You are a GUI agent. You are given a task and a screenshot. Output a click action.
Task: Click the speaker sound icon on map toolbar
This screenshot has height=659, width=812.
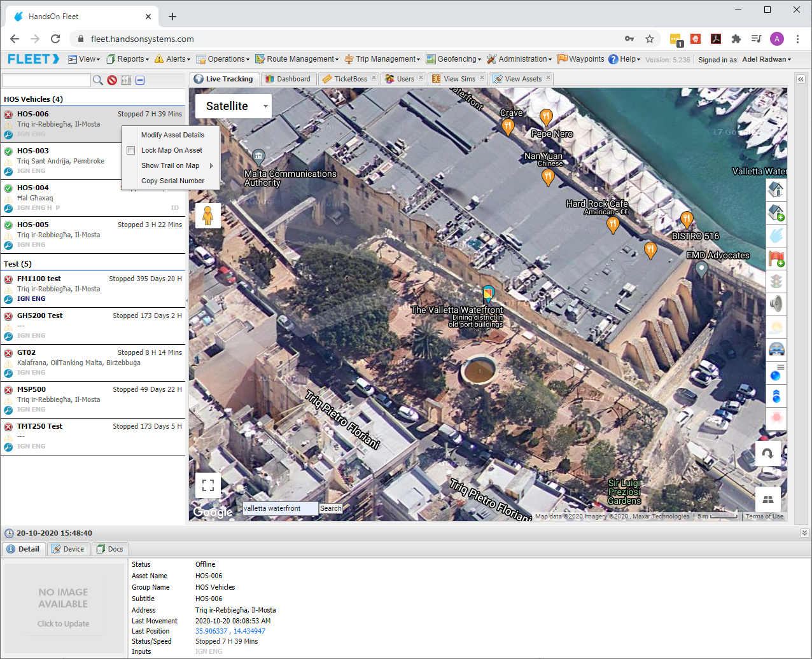[x=776, y=304]
